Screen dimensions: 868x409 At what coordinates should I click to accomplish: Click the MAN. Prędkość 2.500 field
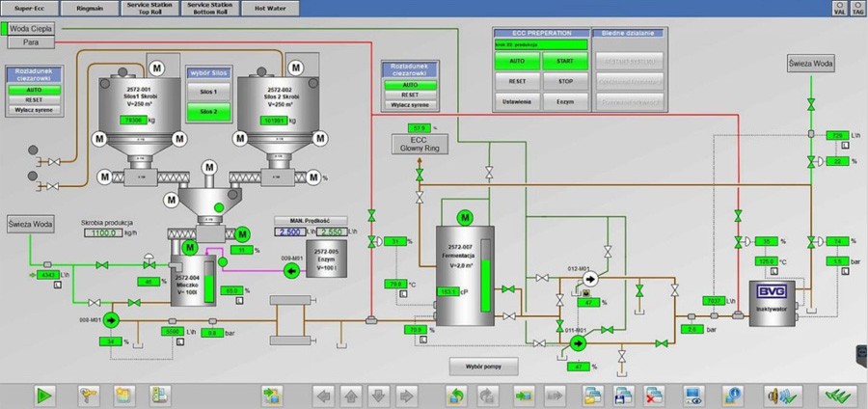tap(289, 232)
